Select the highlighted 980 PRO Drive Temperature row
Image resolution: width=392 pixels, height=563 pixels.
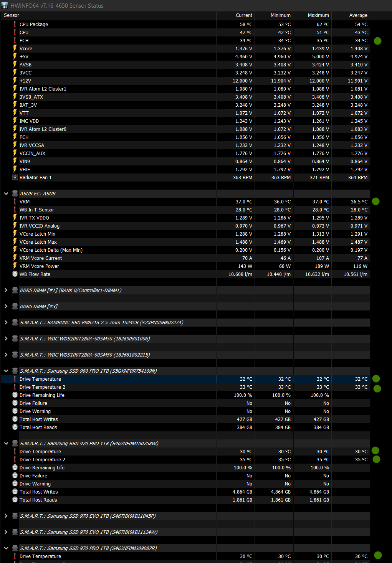click(185, 379)
